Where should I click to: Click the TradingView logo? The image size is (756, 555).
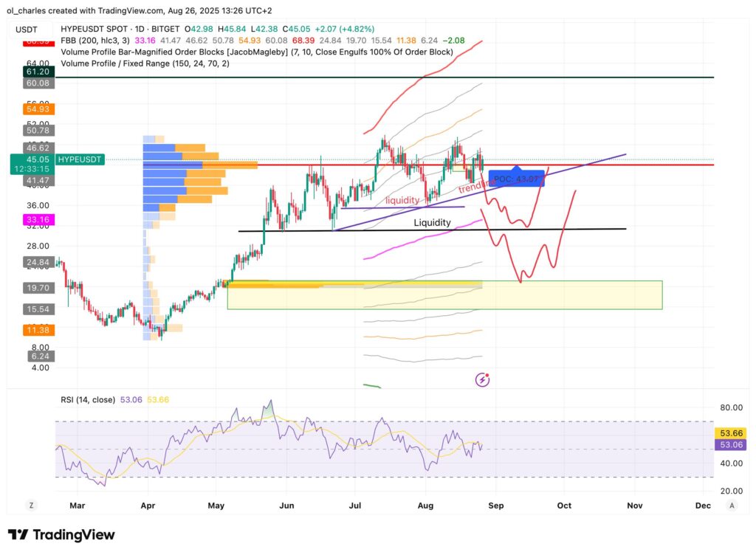(x=61, y=535)
